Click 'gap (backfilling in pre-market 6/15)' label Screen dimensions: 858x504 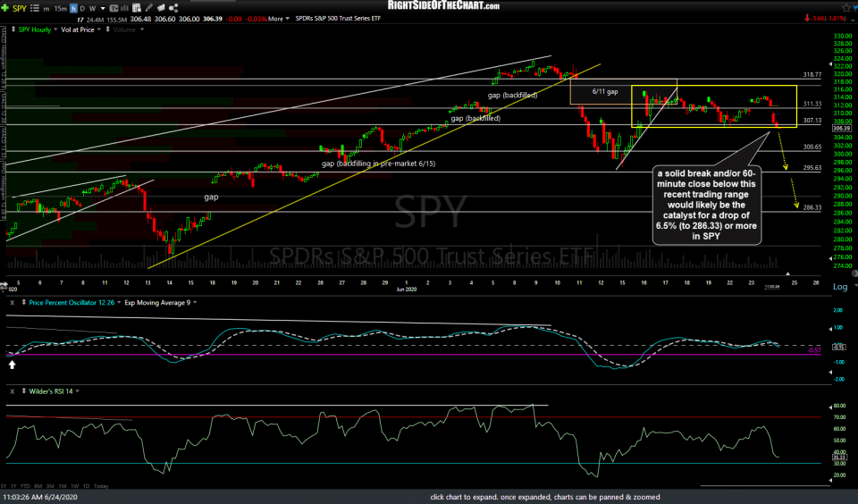pyautogui.click(x=379, y=164)
